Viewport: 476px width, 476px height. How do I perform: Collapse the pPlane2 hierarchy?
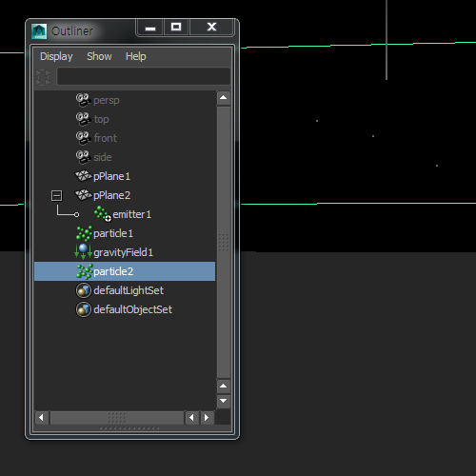click(57, 195)
